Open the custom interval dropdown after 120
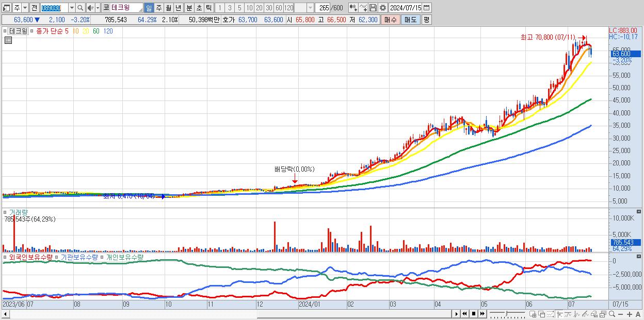This screenshot has width=644, height=320. pyautogui.click(x=310, y=8)
